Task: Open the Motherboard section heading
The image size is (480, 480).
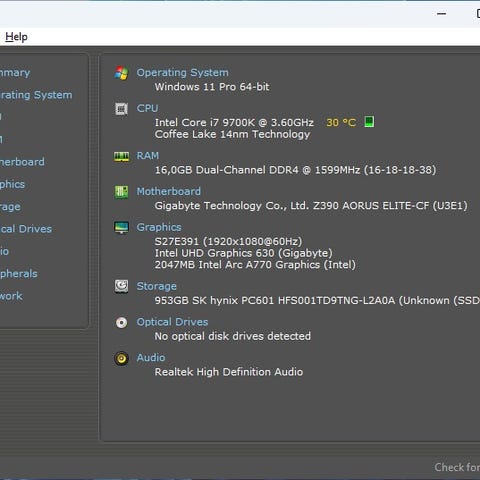Action: pos(169,191)
